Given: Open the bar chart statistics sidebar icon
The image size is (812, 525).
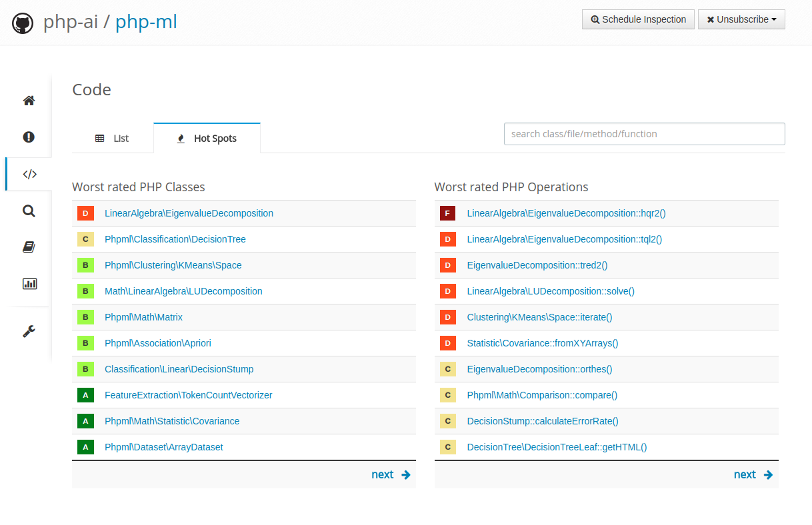Looking at the screenshot, I should pos(29,283).
